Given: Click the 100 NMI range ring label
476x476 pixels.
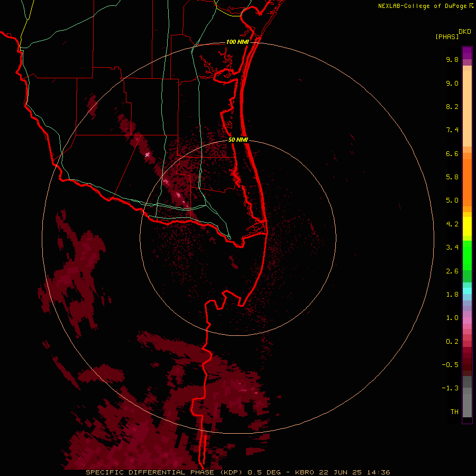Looking at the screenshot, I should click(237, 42).
